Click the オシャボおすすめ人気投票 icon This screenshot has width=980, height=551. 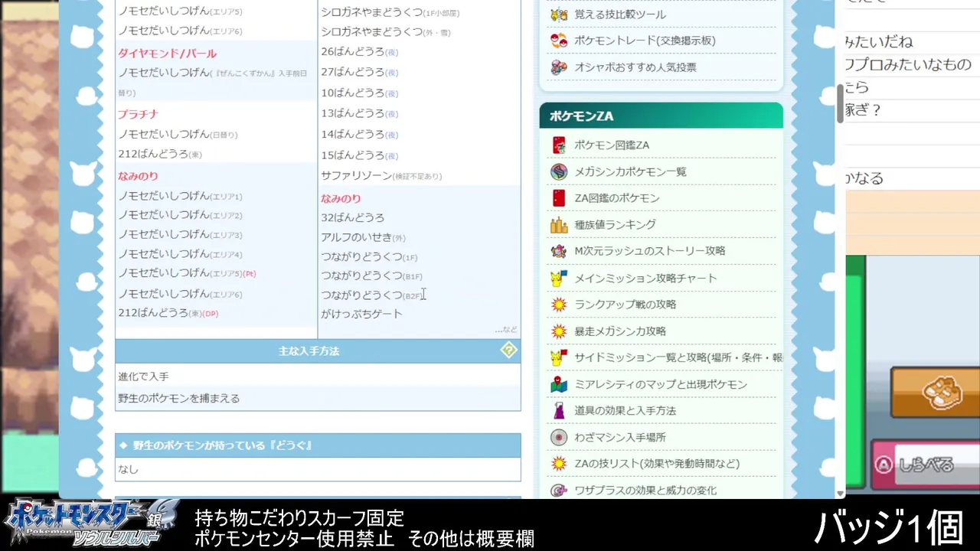(559, 67)
